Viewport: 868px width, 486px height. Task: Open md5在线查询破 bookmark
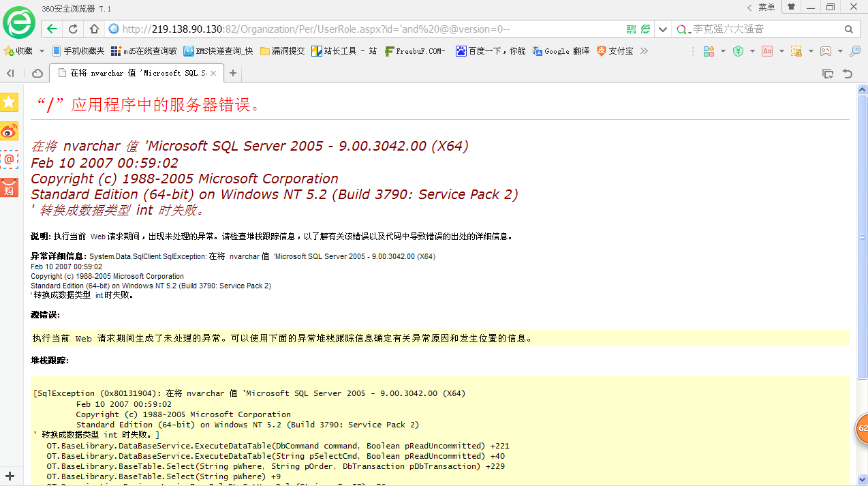(x=144, y=51)
